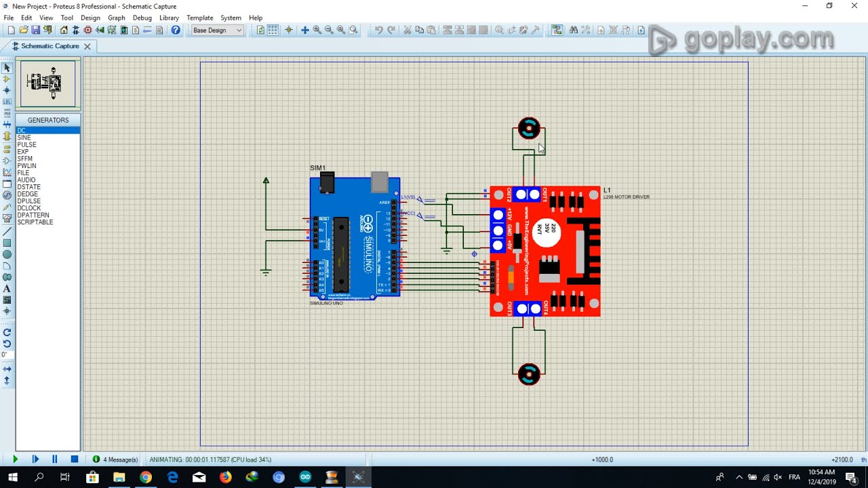This screenshot has width=868, height=488.
Task: Open the Template menu
Action: tap(200, 18)
